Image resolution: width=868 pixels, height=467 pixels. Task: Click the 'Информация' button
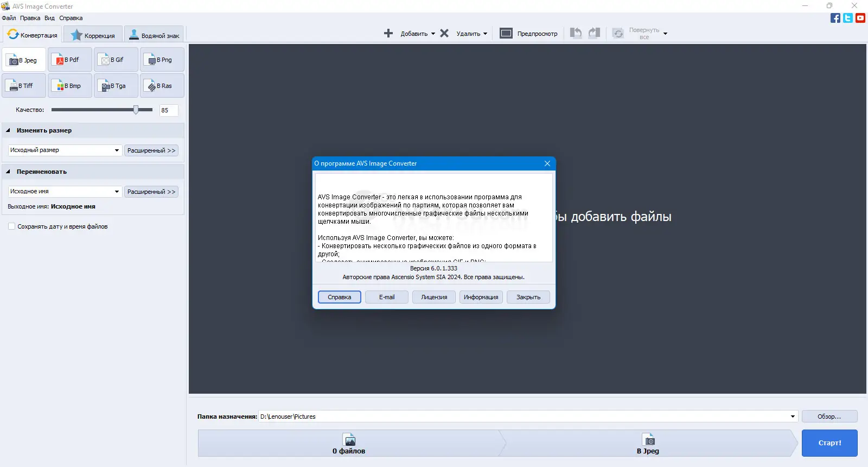481,297
